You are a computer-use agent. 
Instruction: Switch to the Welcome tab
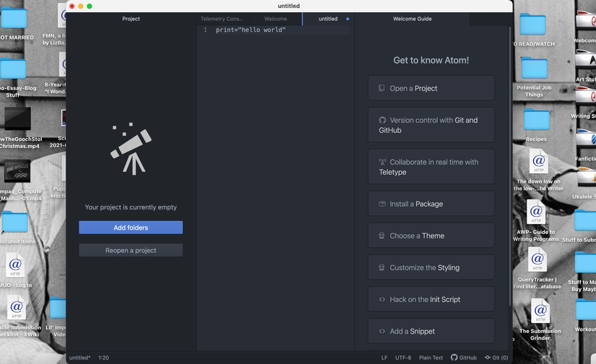point(275,19)
